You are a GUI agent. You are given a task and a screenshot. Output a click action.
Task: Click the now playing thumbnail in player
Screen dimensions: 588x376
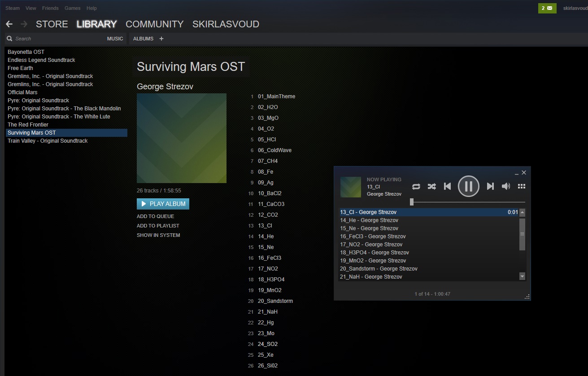click(351, 187)
